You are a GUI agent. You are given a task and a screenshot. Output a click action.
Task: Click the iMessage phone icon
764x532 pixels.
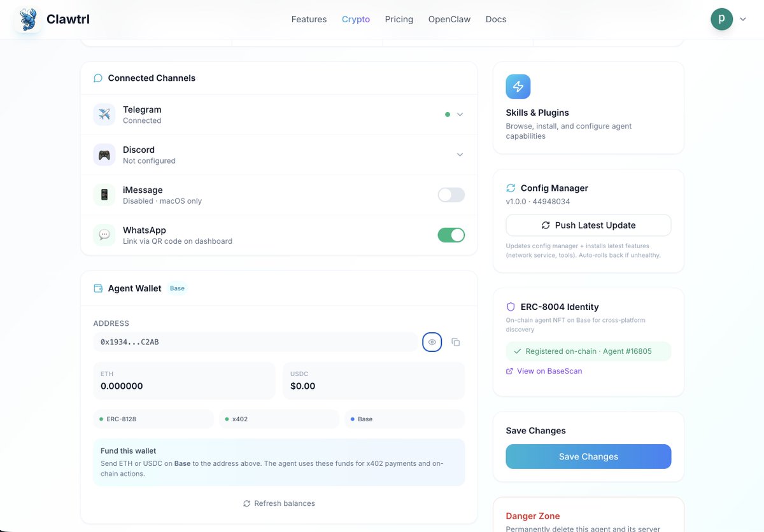[104, 195]
